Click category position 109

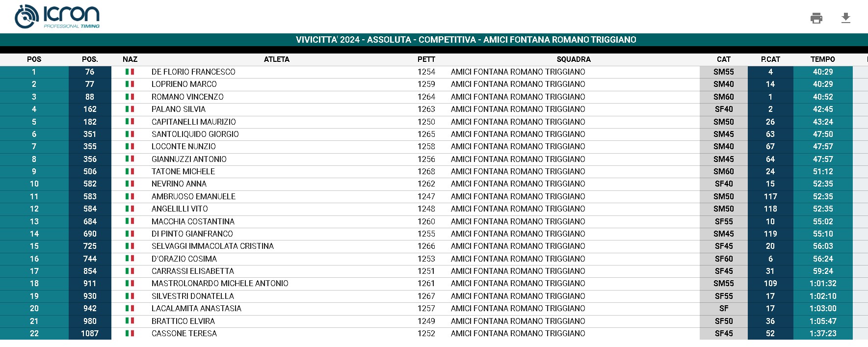click(x=770, y=283)
